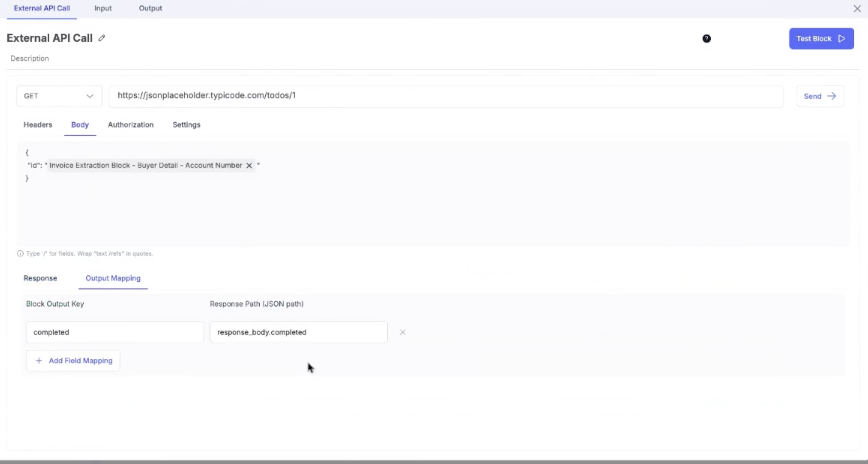Open the Headers tab
Screen dimensions: 868x464
(38, 125)
